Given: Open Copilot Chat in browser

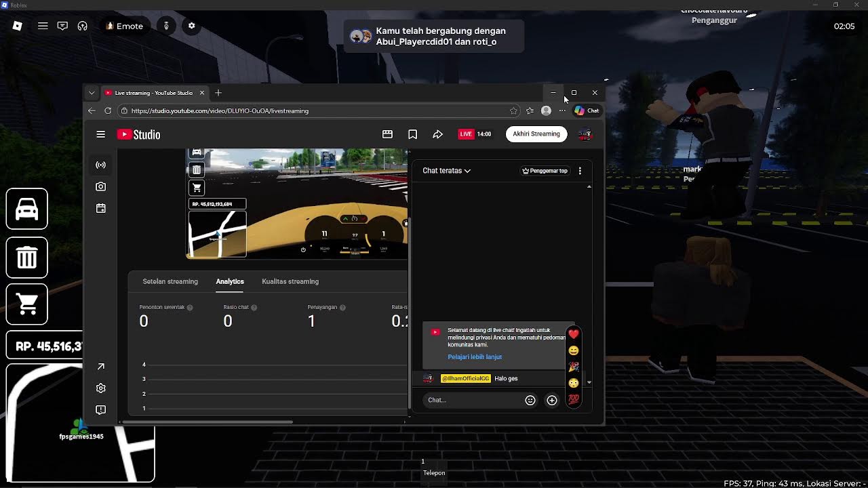Looking at the screenshot, I should [587, 110].
